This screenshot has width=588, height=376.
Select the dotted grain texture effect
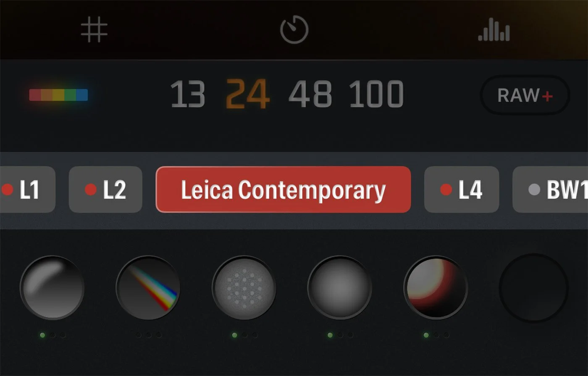(x=244, y=288)
